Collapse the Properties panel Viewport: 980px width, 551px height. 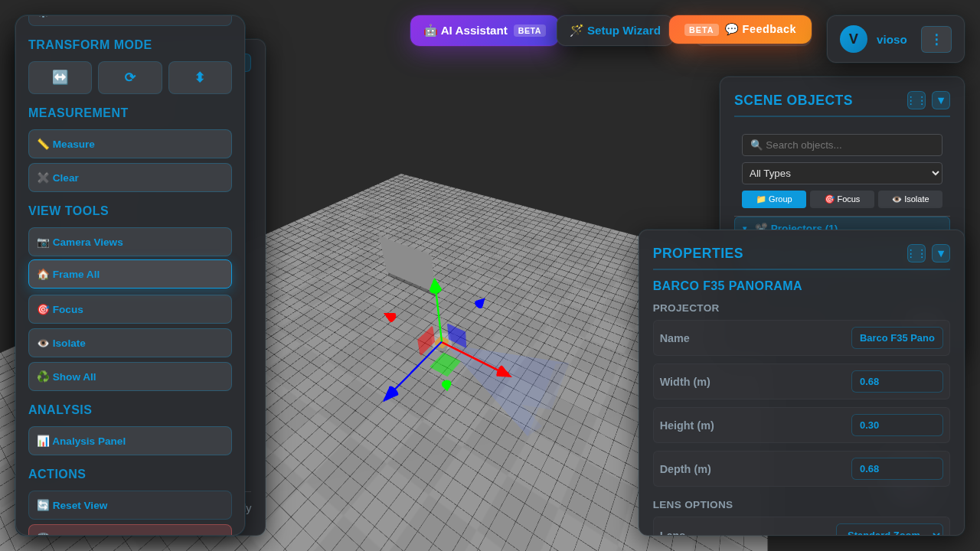pyautogui.click(x=940, y=253)
